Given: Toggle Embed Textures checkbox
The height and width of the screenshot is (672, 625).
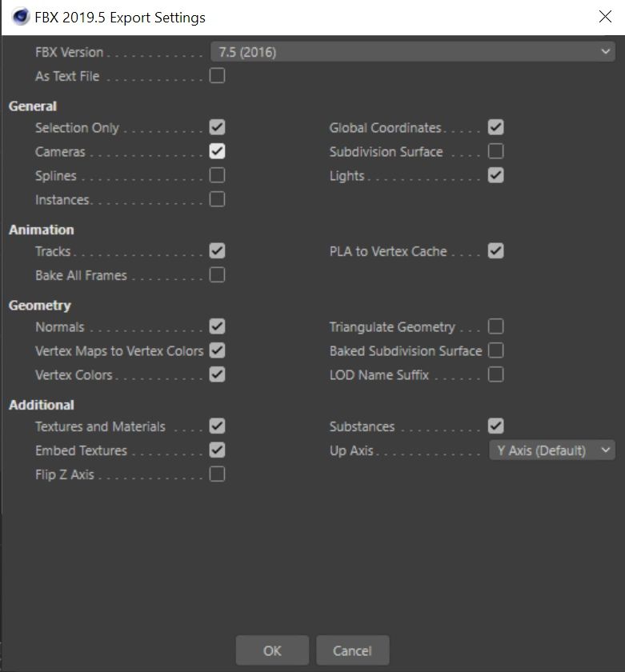Looking at the screenshot, I should click(217, 450).
